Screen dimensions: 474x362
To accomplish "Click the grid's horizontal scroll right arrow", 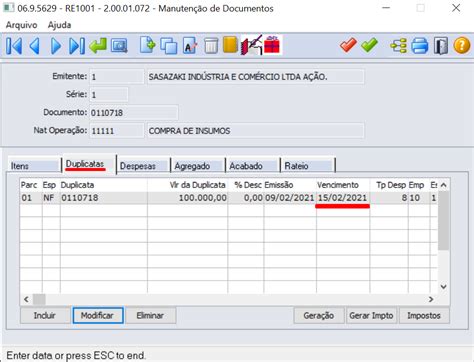I will 431,299.
